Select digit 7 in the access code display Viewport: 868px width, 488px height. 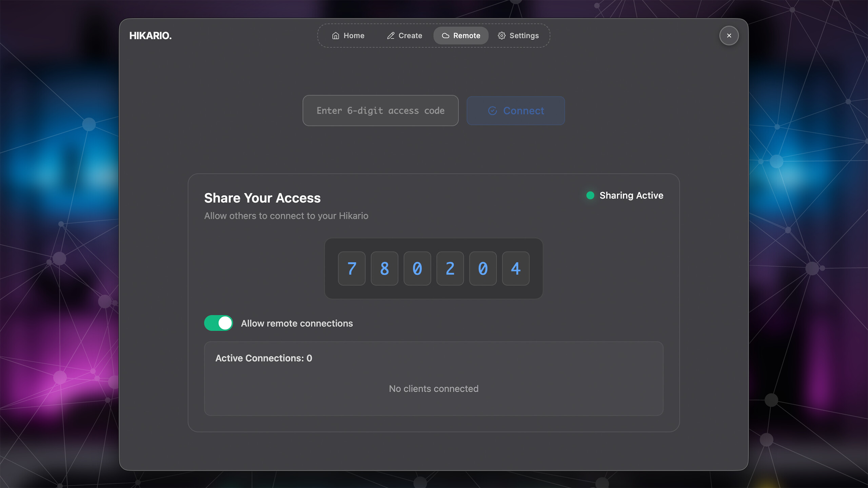[x=352, y=269]
